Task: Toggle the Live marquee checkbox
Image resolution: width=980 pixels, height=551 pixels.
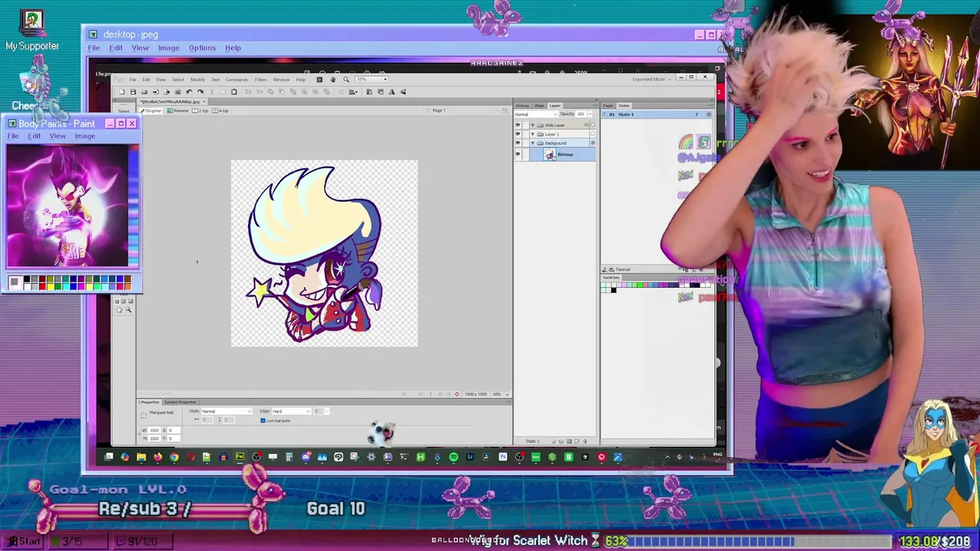Action: coord(263,421)
